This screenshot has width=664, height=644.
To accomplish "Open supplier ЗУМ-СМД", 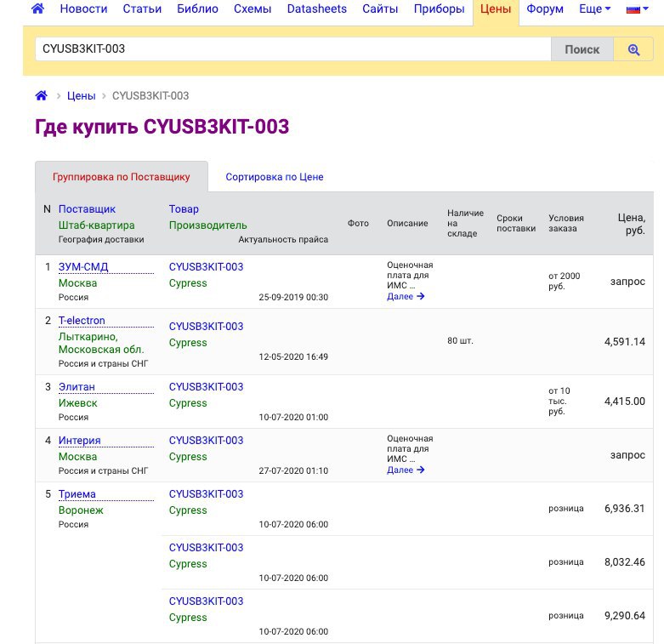I will click(83, 267).
